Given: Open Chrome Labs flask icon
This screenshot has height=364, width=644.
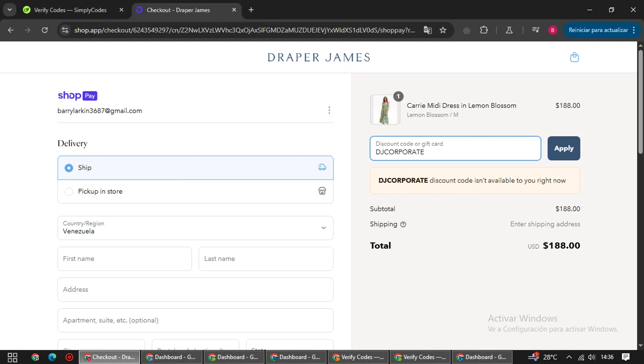Looking at the screenshot, I should [509, 30].
